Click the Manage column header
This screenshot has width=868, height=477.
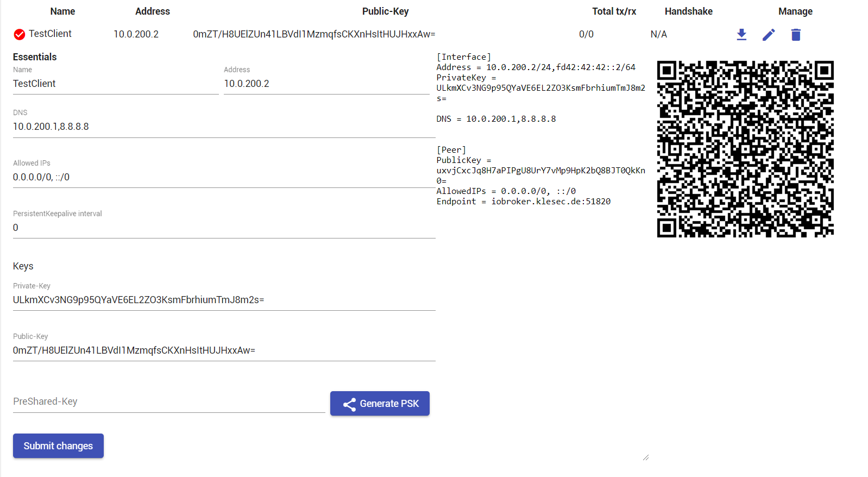click(x=796, y=11)
